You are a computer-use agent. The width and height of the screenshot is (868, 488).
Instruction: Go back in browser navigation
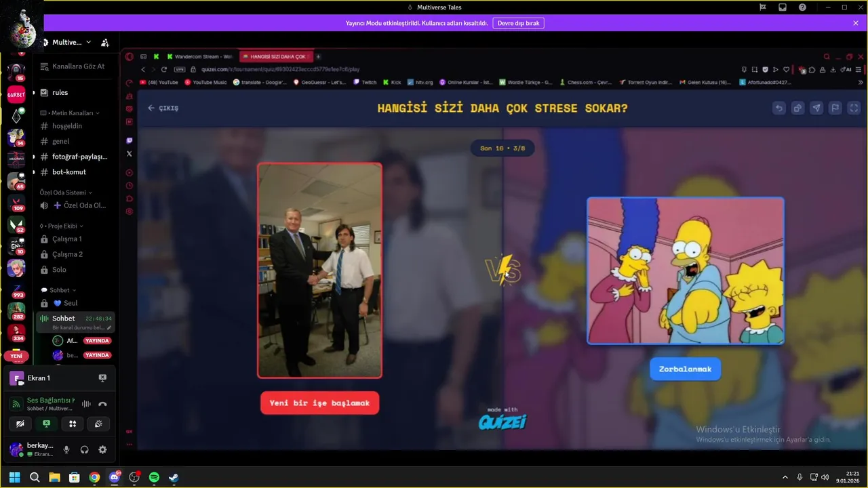pos(142,69)
